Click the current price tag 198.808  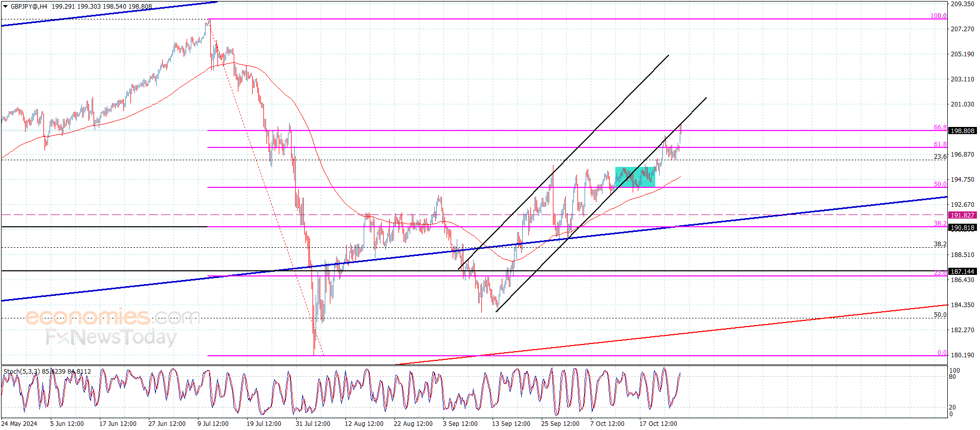(x=962, y=131)
